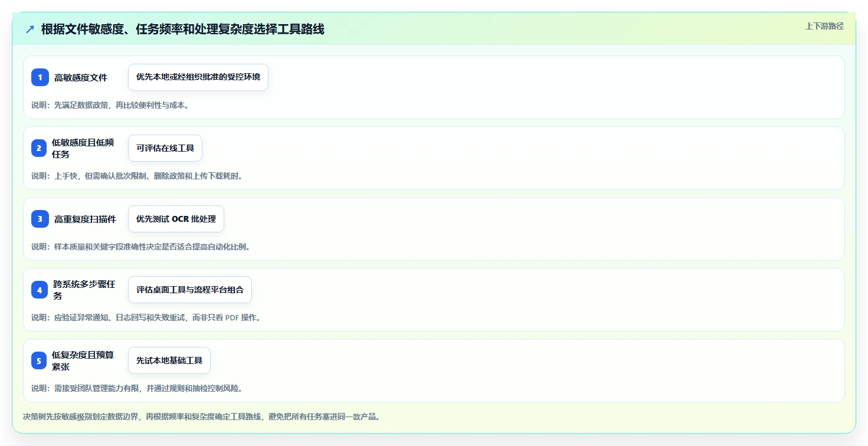The width and height of the screenshot is (868, 446).
Task: Click step number 3 badge
Action: [x=40, y=219]
